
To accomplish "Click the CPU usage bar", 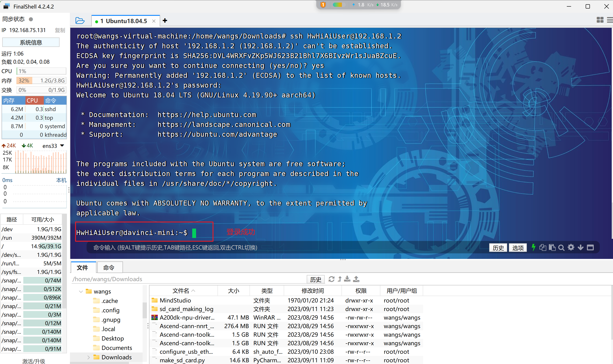I will point(41,71).
